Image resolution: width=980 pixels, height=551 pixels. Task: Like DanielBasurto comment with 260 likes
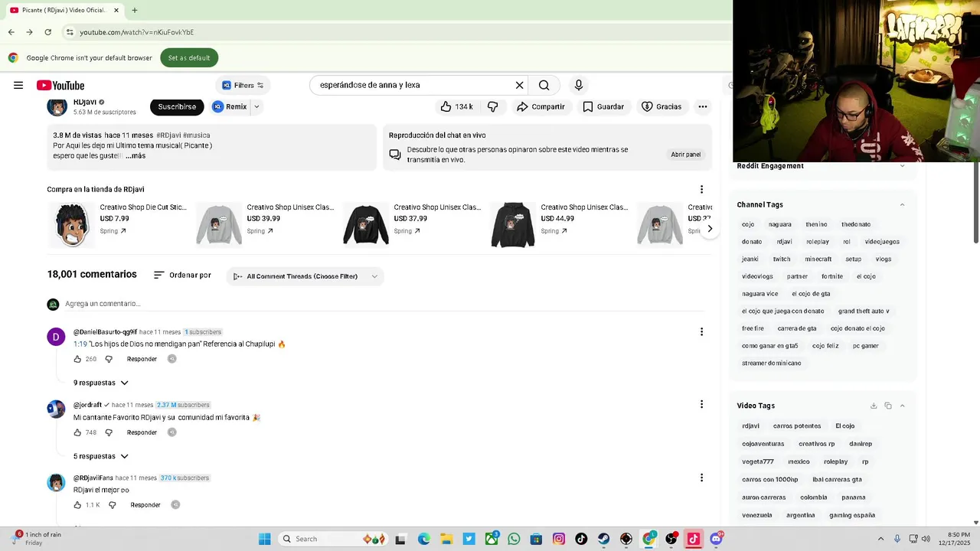click(x=77, y=359)
